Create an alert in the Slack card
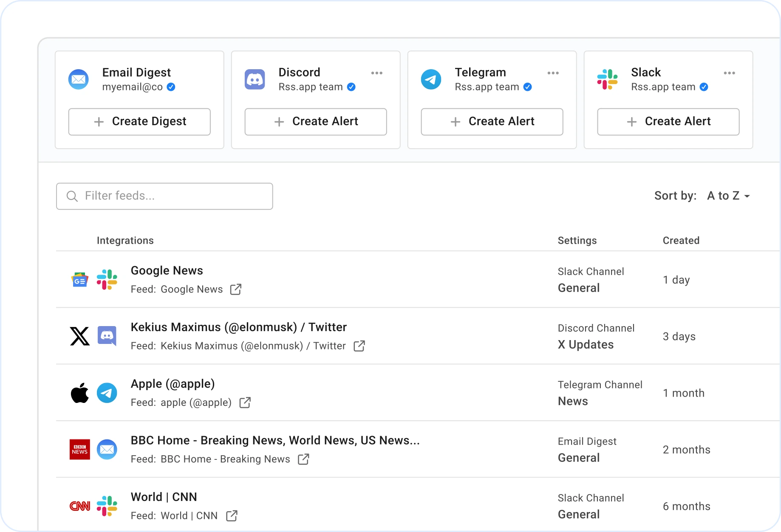 (x=668, y=122)
